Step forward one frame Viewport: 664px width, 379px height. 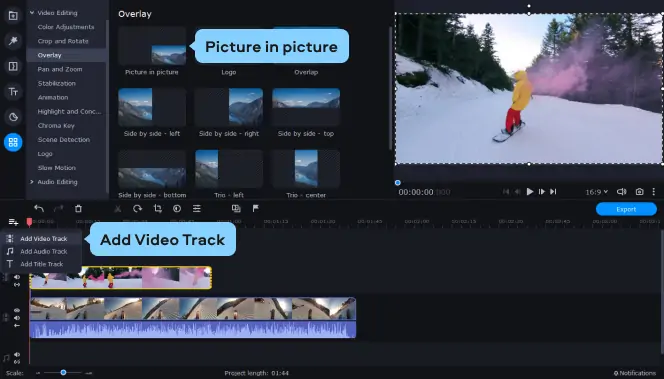[x=542, y=192]
